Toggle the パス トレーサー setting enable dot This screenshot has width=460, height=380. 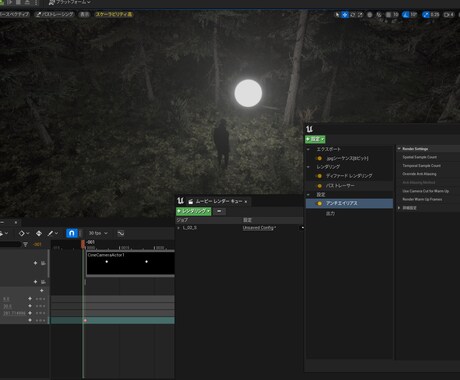[319, 186]
